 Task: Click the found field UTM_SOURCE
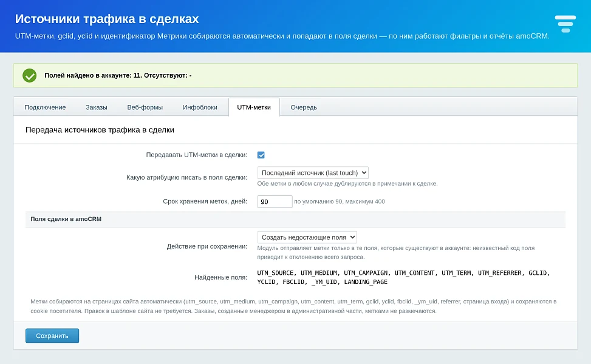(275, 273)
